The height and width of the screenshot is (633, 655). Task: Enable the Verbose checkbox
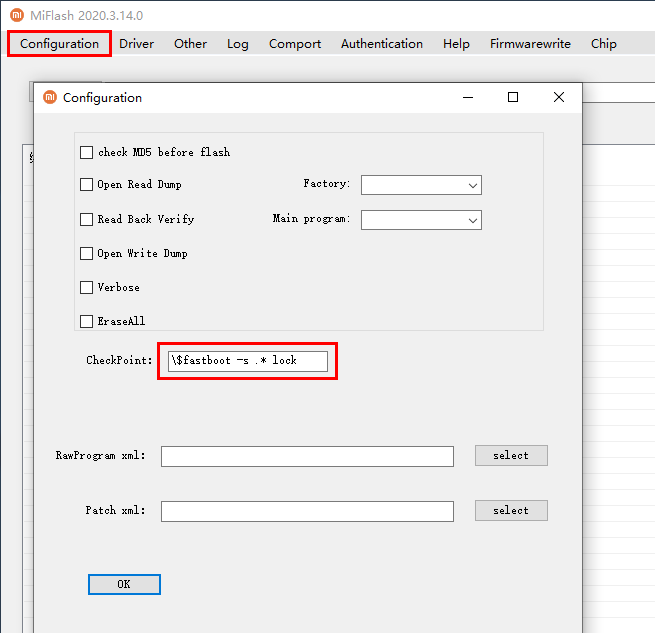point(86,287)
